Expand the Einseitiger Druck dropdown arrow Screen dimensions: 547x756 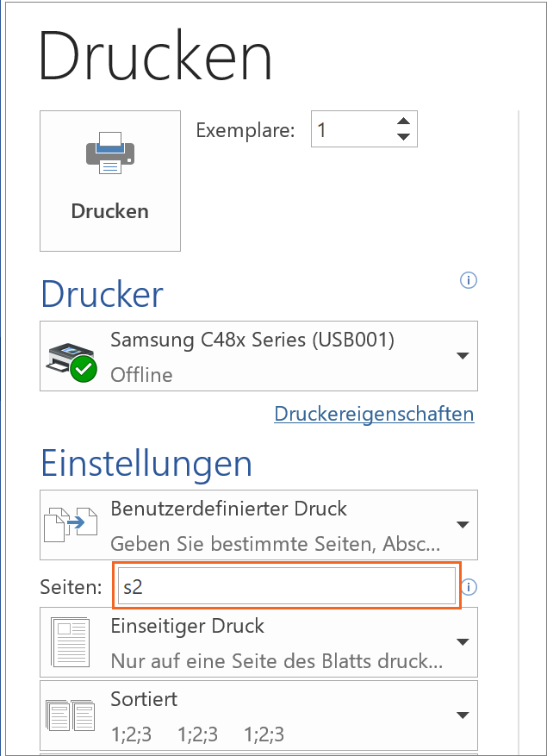pos(463,642)
